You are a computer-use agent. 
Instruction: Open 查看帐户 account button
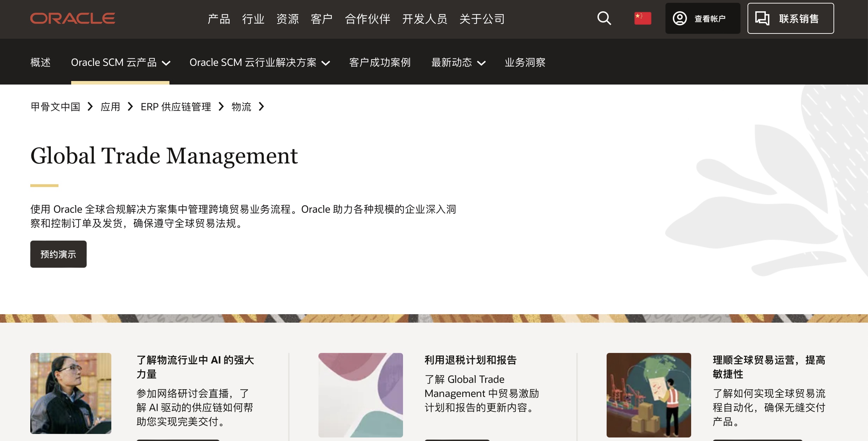tap(703, 18)
